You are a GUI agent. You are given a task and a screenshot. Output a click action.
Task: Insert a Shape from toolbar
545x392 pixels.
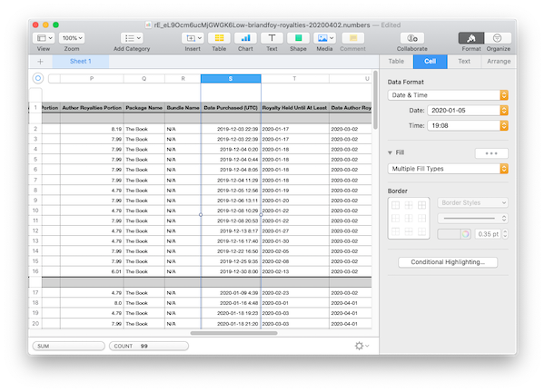pos(298,38)
